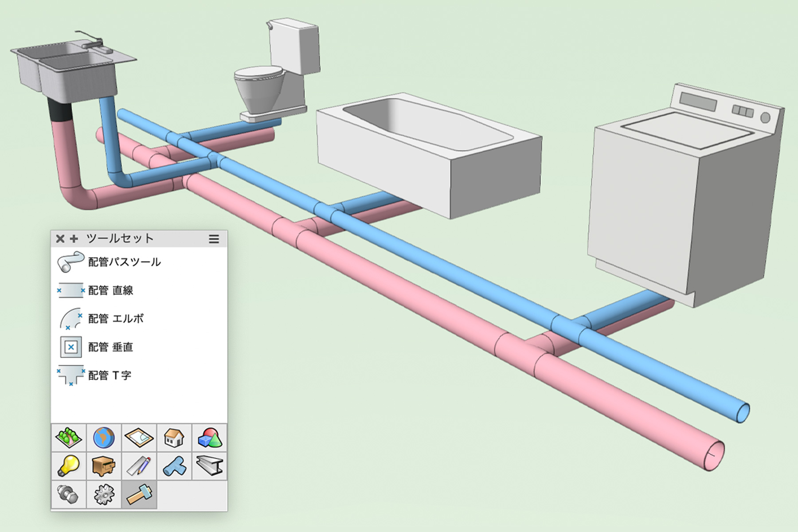The height and width of the screenshot is (532, 798).
Task: Open the light bulb lighting tool set
Action: [x=69, y=466]
